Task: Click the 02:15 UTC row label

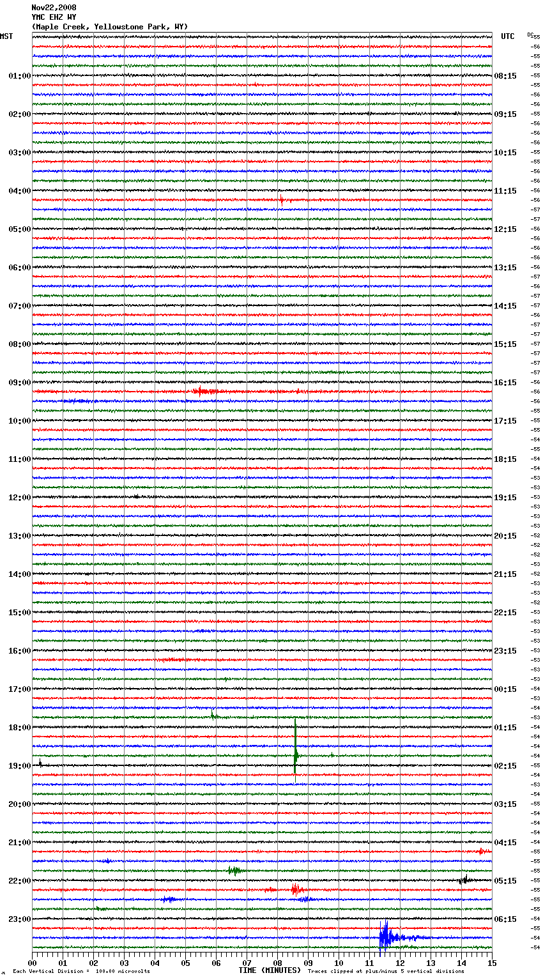Action: pos(505,766)
